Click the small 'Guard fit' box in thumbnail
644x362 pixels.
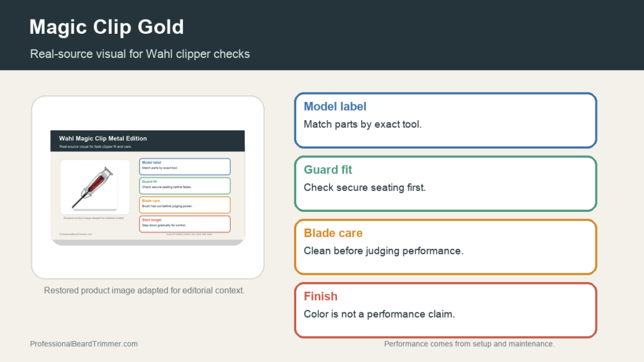185,185
